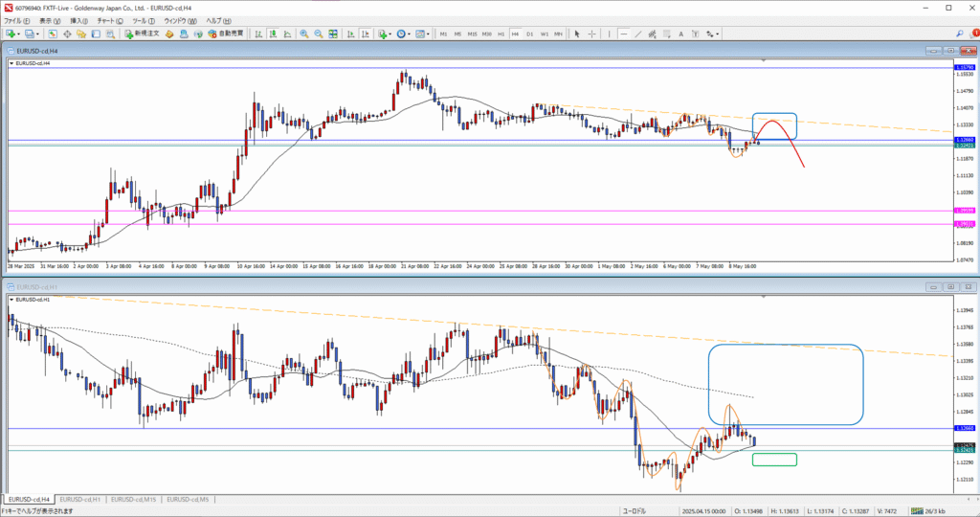The height and width of the screenshot is (517, 980).
Task: Pick the text label tool
Action: 695,34
